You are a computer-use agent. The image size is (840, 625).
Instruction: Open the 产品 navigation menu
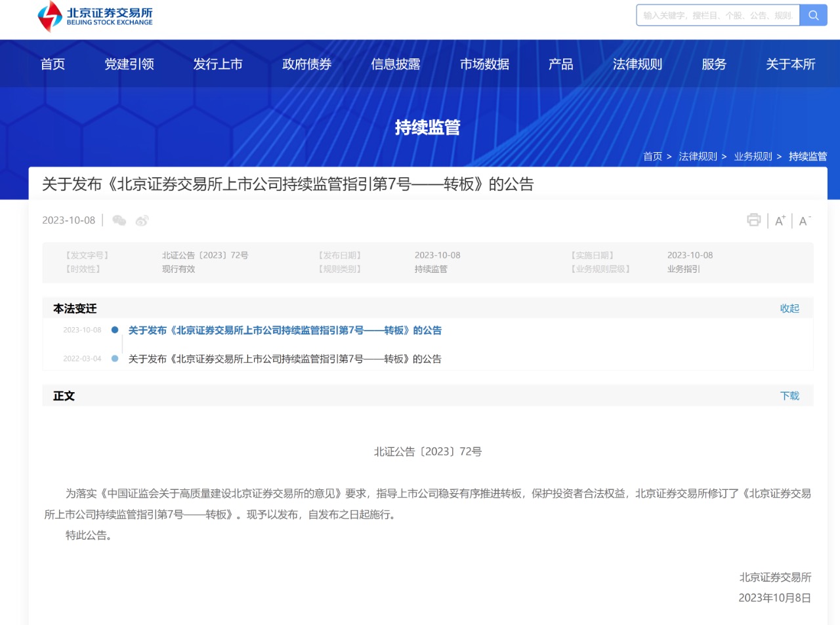coord(560,64)
